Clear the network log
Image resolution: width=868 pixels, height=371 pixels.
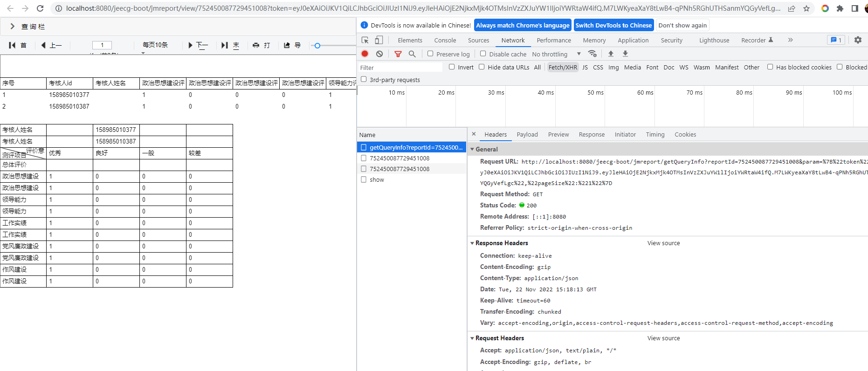379,54
